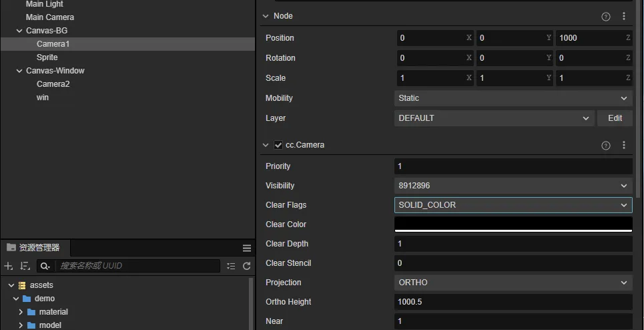This screenshot has height=330, width=644.
Task: Open the Projection dropdown showing ORTHO
Action: click(513, 283)
